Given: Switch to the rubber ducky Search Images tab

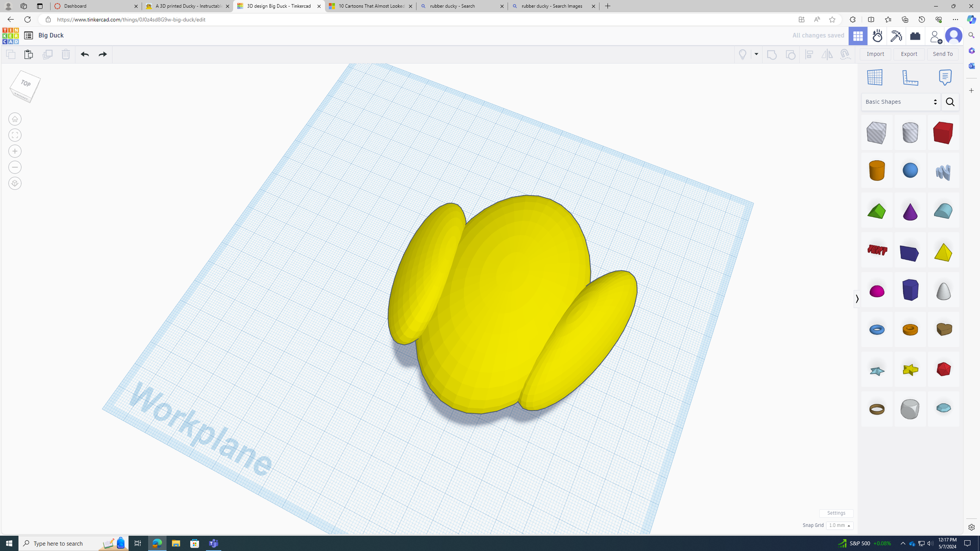Looking at the screenshot, I should [x=552, y=6].
